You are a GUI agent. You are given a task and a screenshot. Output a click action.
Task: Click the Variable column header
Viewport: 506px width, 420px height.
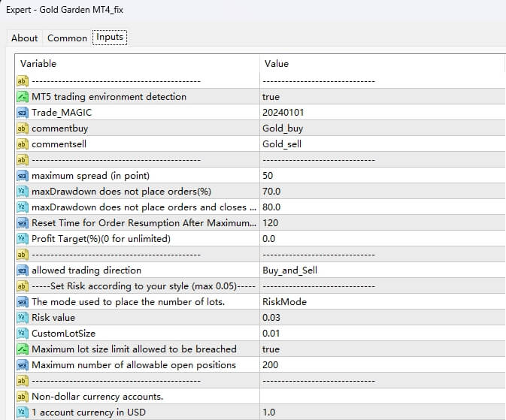pos(38,64)
